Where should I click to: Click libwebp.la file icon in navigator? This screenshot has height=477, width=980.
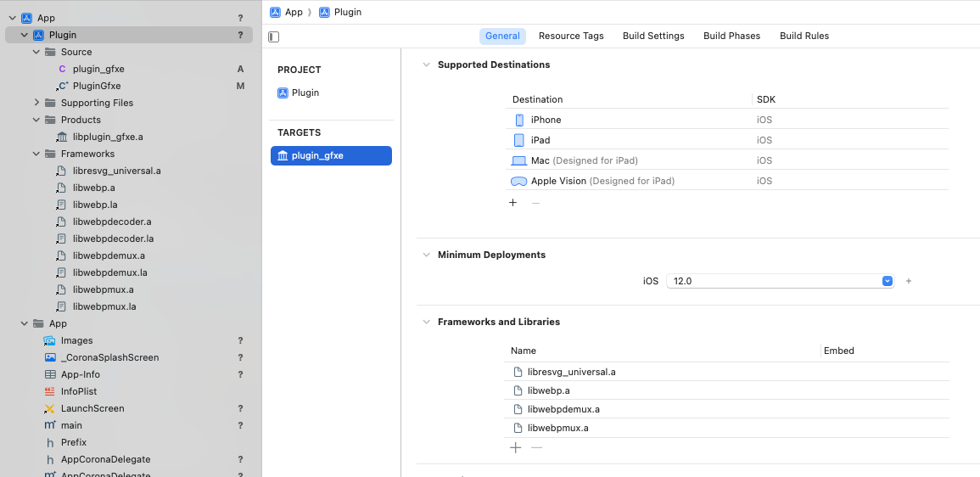click(x=61, y=205)
